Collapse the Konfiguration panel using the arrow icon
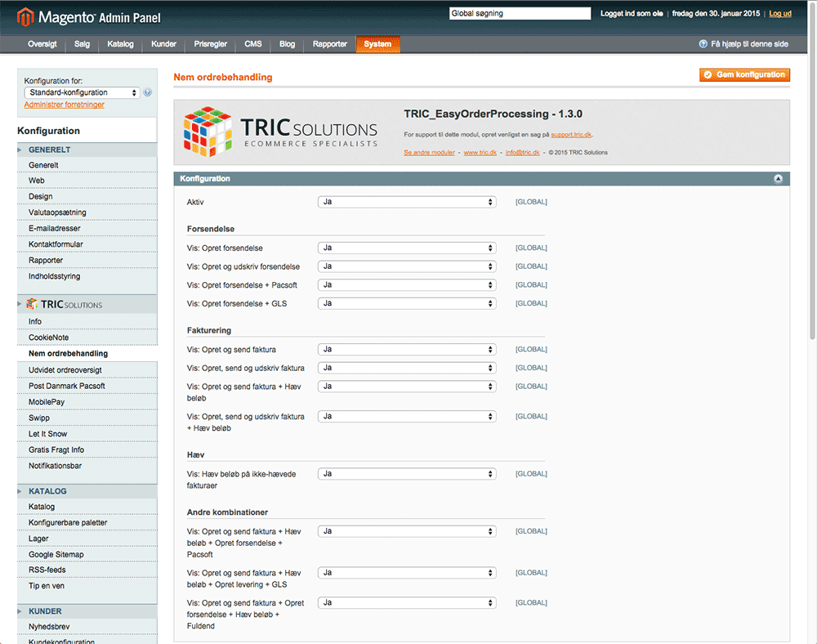The height and width of the screenshot is (644, 817). [x=778, y=178]
